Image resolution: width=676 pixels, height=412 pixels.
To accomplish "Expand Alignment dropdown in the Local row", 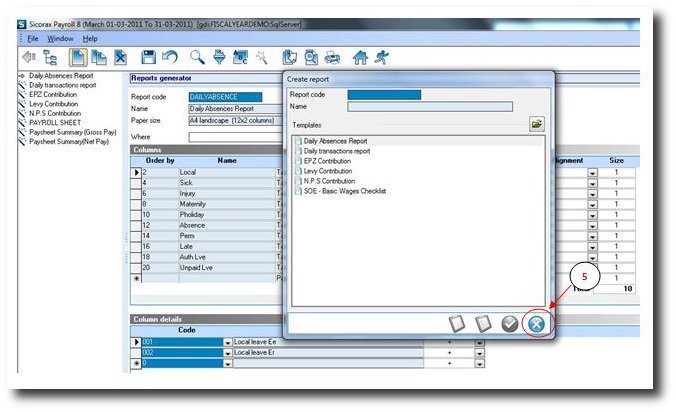I will [592, 173].
